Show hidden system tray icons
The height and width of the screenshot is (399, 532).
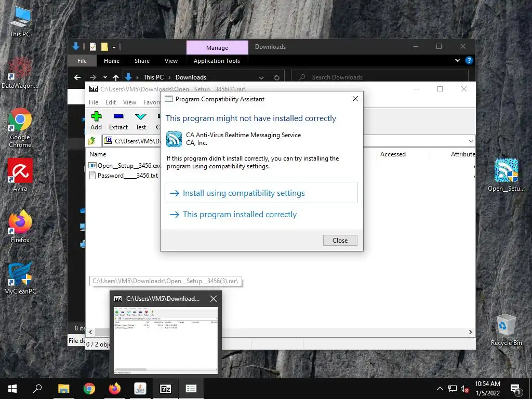point(440,389)
